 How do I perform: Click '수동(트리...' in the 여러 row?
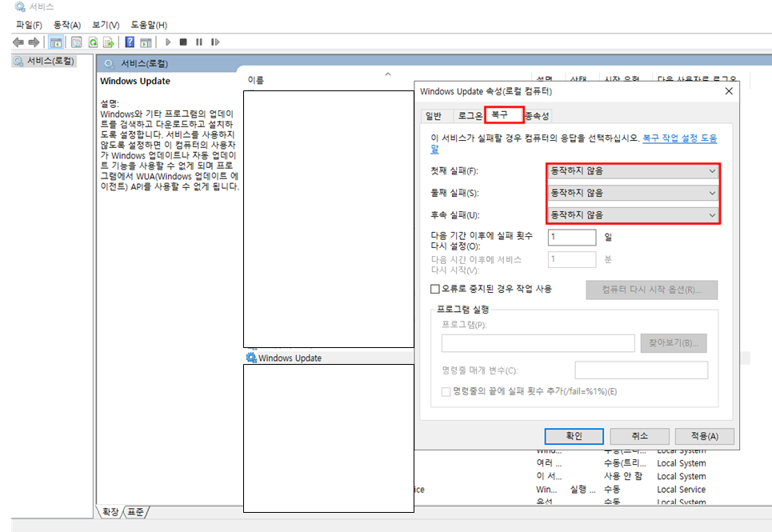[625, 463]
